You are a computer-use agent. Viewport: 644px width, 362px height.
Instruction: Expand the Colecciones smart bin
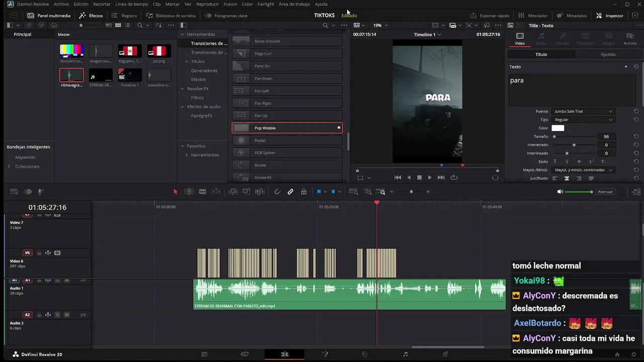pyautogui.click(x=9, y=166)
